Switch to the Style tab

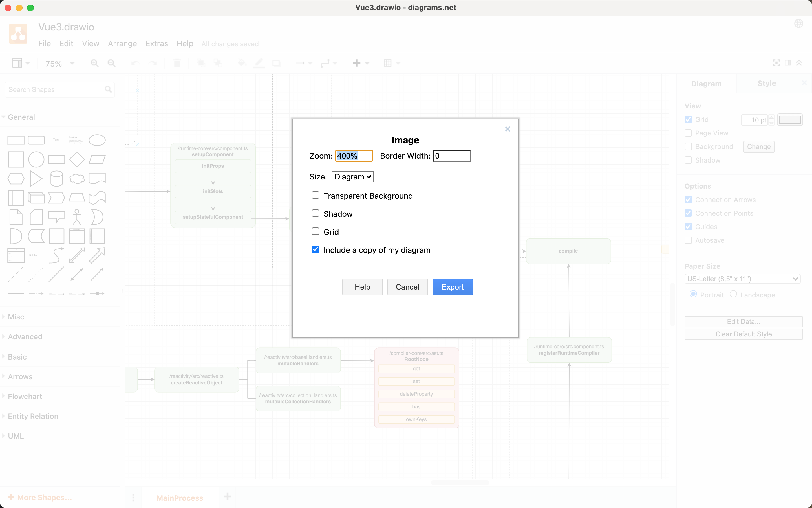point(767,83)
